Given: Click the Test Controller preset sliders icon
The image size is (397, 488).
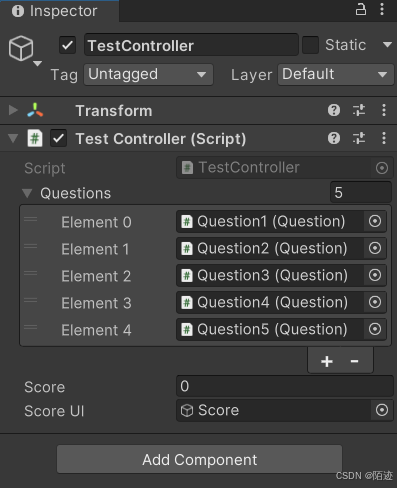Looking at the screenshot, I should [x=359, y=138].
